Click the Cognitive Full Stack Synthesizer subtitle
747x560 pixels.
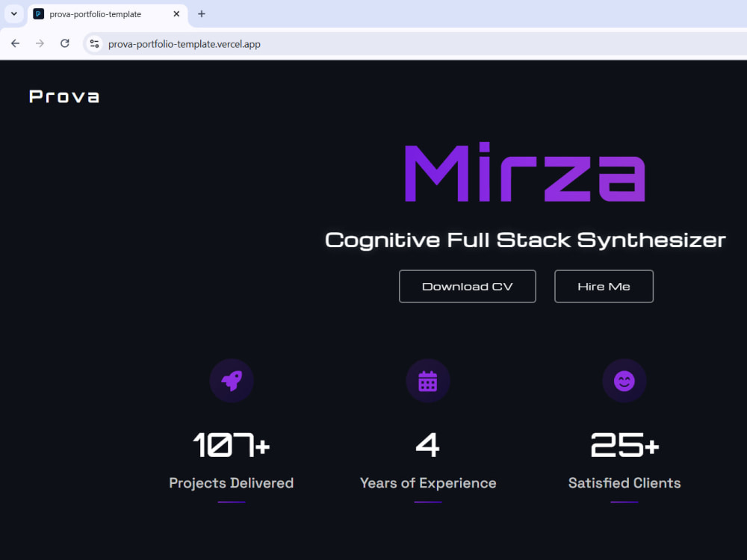pyautogui.click(x=525, y=240)
